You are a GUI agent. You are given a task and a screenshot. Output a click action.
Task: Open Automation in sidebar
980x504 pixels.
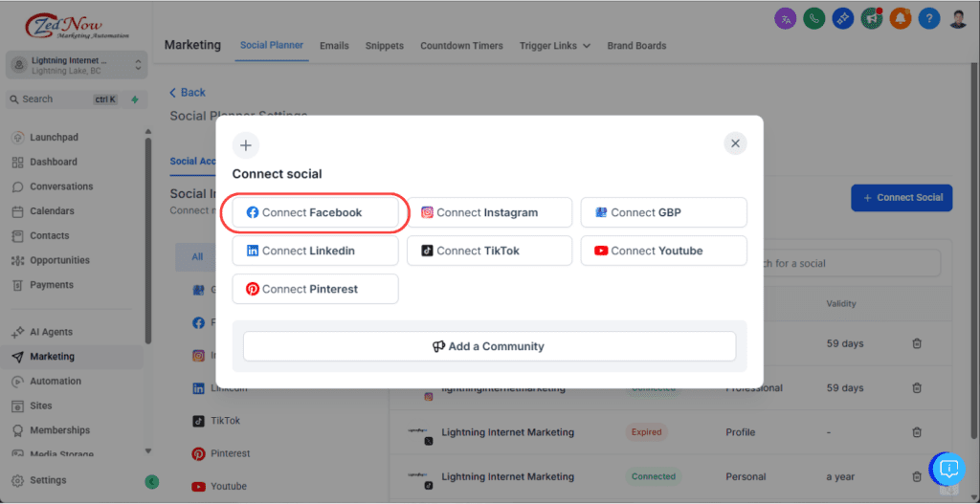point(55,381)
